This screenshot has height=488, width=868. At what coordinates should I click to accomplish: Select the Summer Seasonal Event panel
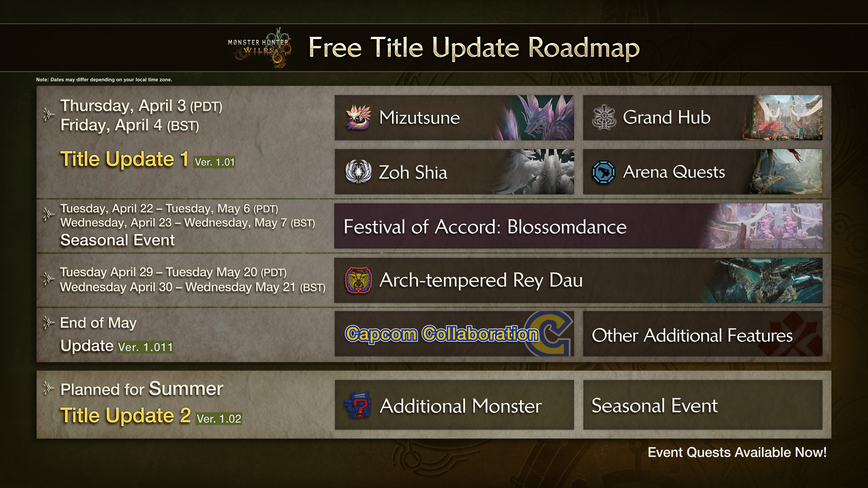[x=702, y=405]
